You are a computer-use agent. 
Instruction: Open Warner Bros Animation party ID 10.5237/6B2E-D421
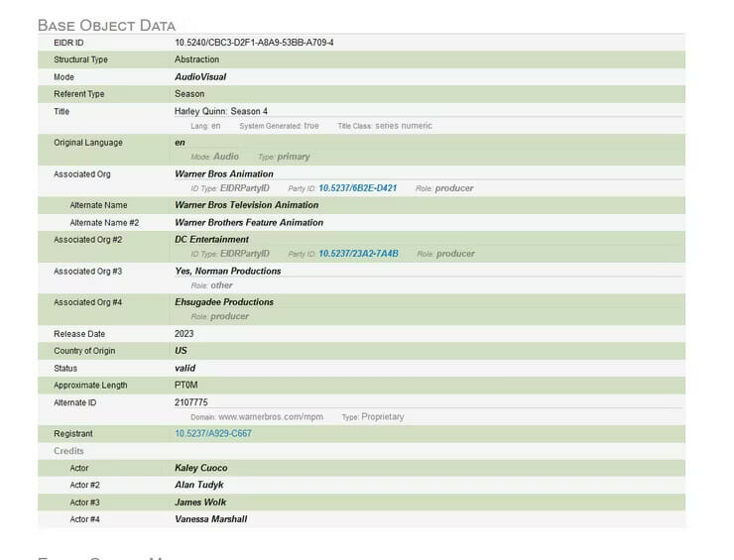click(x=357, y=188)
